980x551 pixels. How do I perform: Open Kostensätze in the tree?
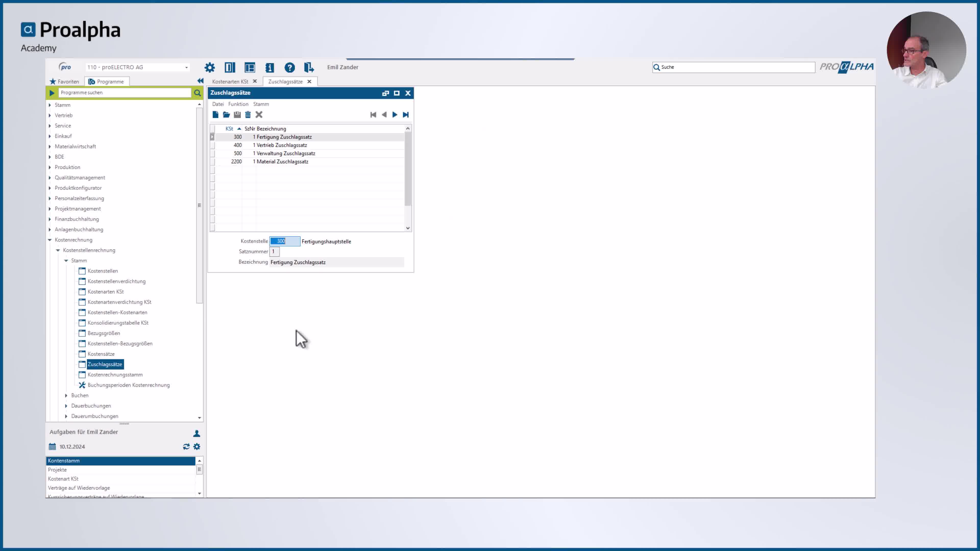[101, 354]
